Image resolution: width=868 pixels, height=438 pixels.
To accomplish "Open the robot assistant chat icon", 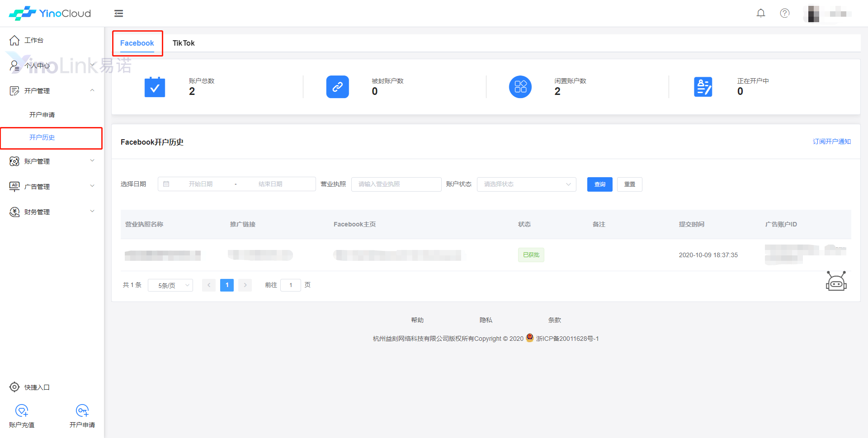I will coord(836,281).
